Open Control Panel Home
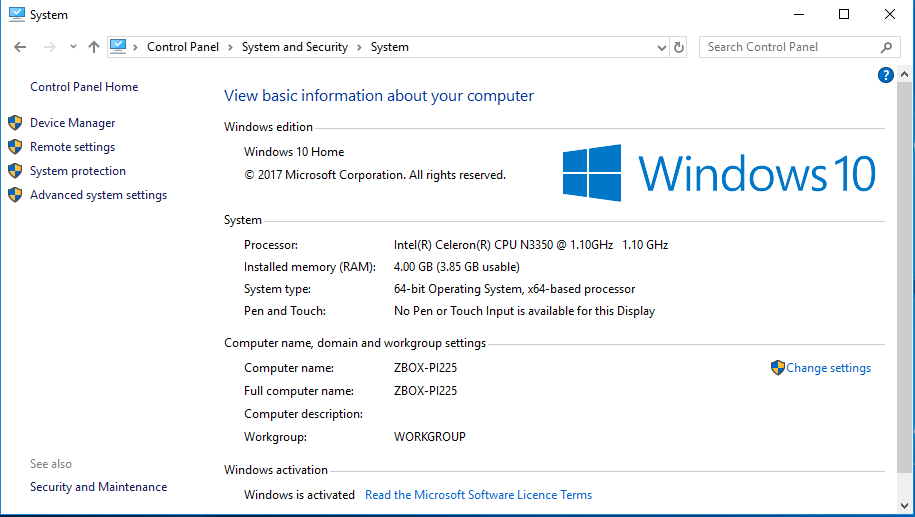This screenshot has height=517, width=915. point(84,87)
